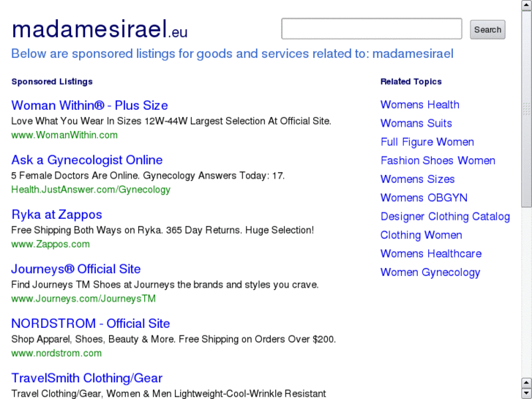Click the madamesirael.eu site title
Screen dimensions: 532x399
click(100, 29)
